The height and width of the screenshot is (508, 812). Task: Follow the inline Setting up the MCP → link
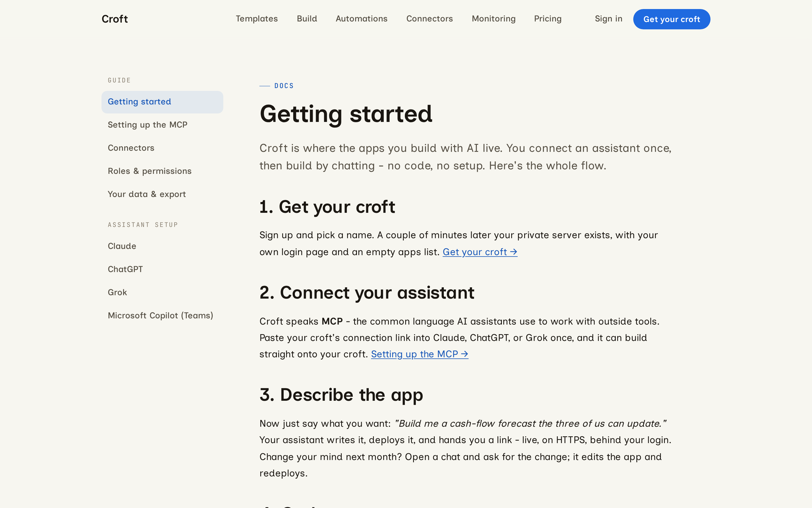click(420, 354)
